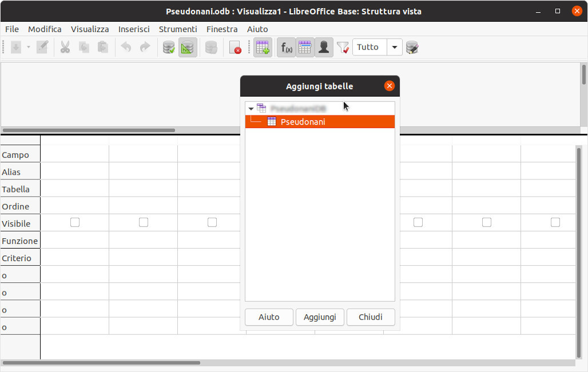Click the Redo arrow icon
588x372 pixels.
[145, 47]
